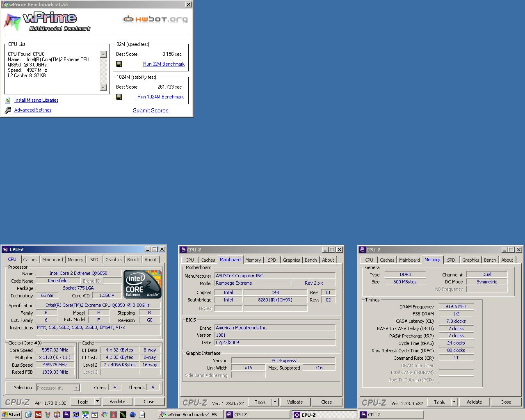Click the Close button in CPU-Z Processor window
Viewport: 525px width, 420px height.
coord(149,402)
